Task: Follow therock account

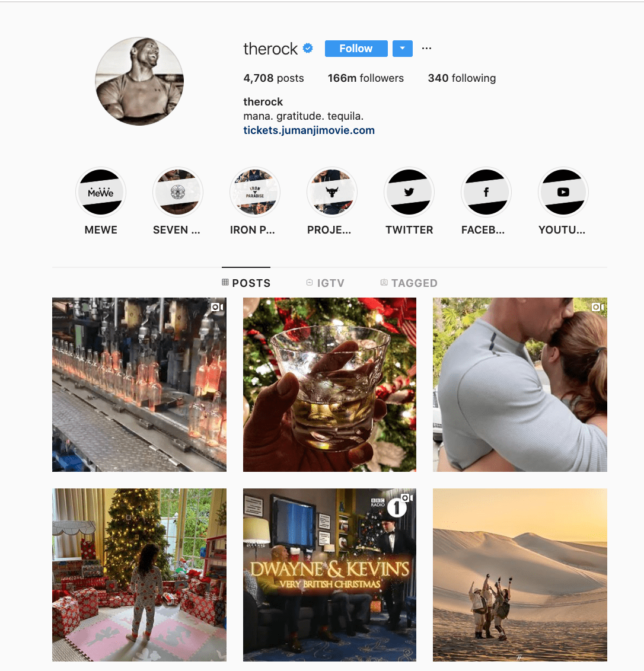Action: click(x=356, y=49)
